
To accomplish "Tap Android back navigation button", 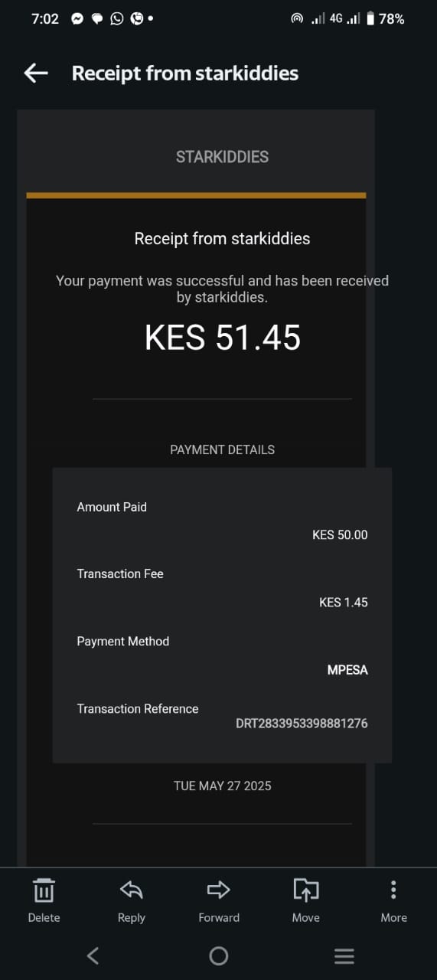I will (x=93, y=955).
